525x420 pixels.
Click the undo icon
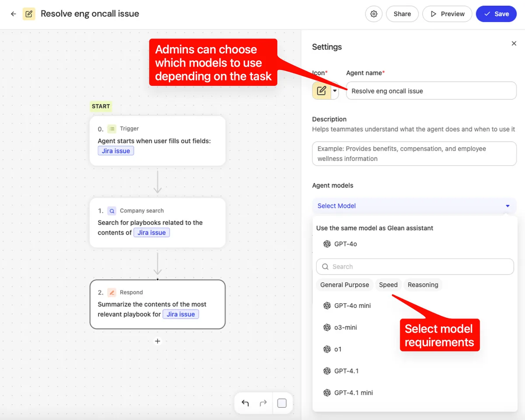pyautogui.click(x=245, y=403)
